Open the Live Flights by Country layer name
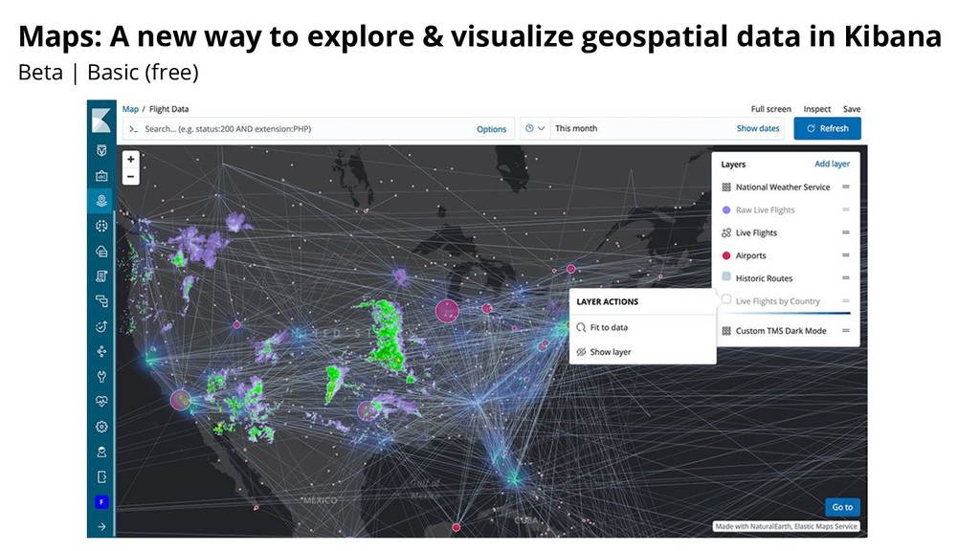Screen dimensions: 980x551 [x=777, y=301]
